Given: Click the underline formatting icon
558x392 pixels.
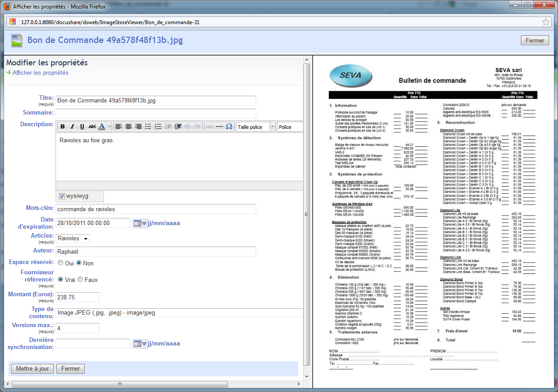Looking at the screenshot, I should [x=82, y=127].
